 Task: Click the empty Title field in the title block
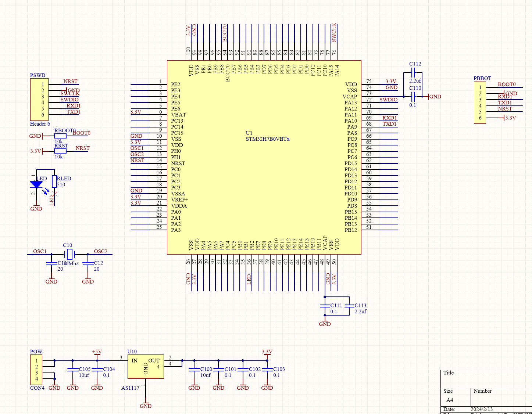[x=485, y=379]
